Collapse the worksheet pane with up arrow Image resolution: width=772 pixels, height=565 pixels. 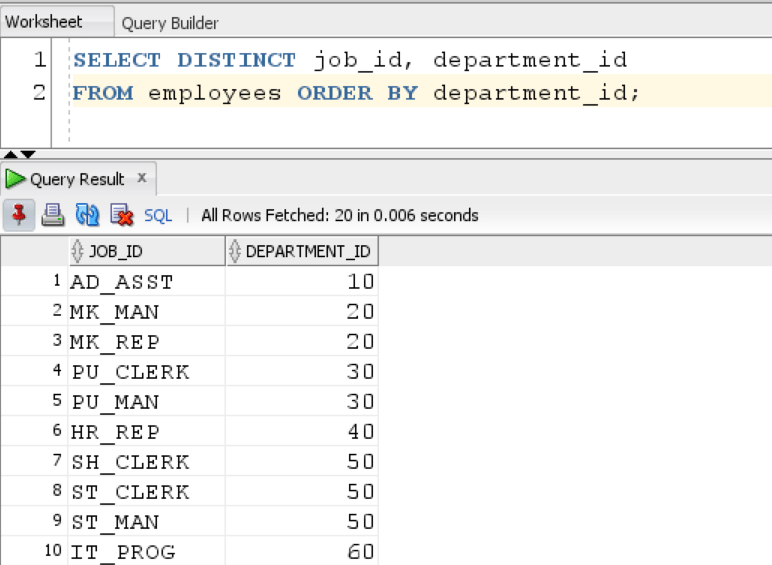11,155
